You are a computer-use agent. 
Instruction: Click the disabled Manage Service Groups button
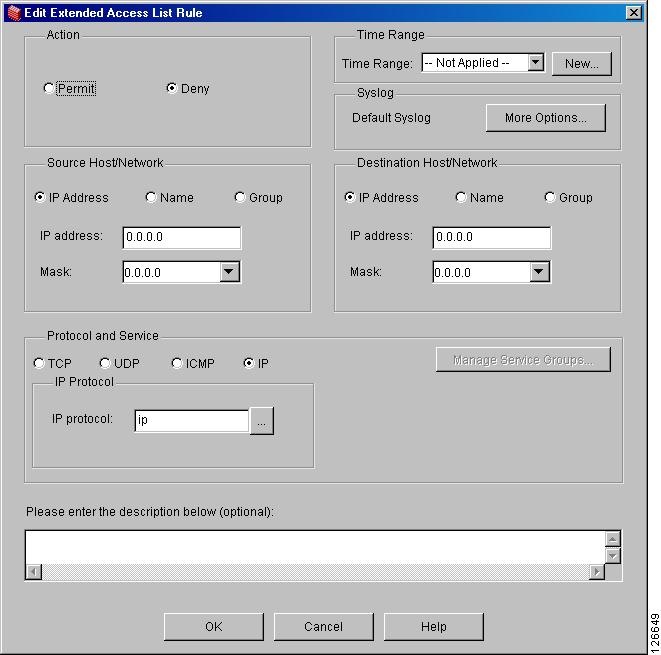523,360
